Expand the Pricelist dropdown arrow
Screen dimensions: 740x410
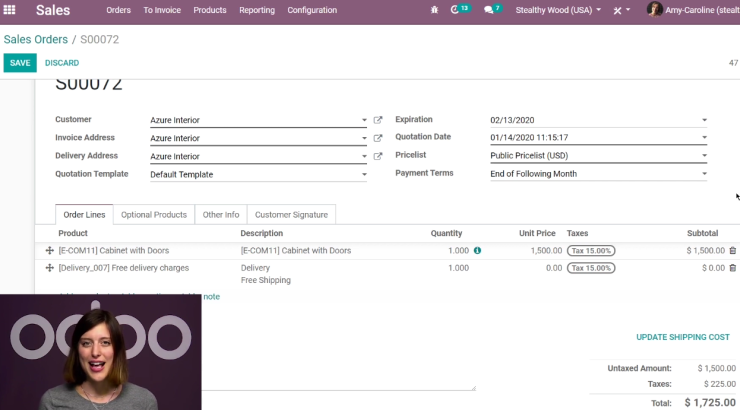[x=704, y=155]
